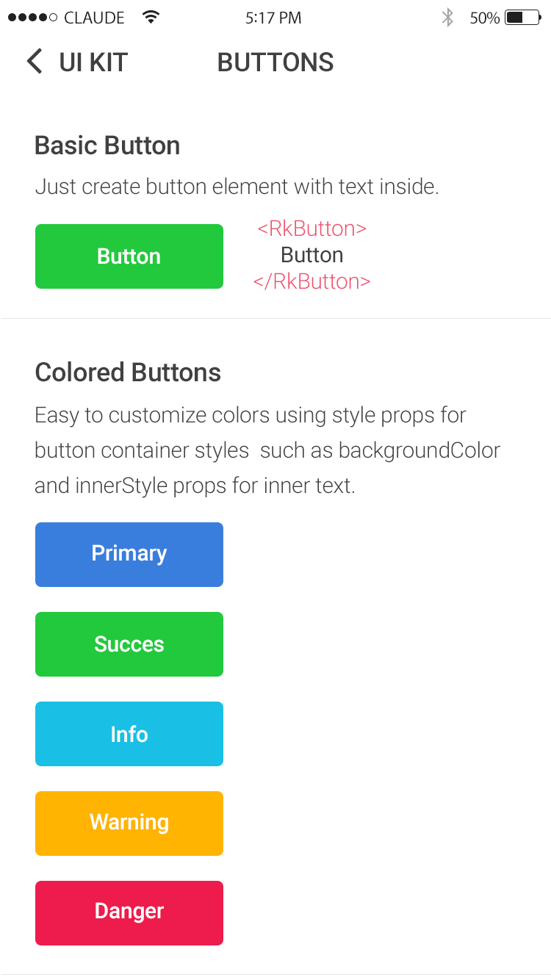Tap the closing </RkButton> code tag
Screen dimensions: 551x980
pyautogui.click(x=311, y=281)
